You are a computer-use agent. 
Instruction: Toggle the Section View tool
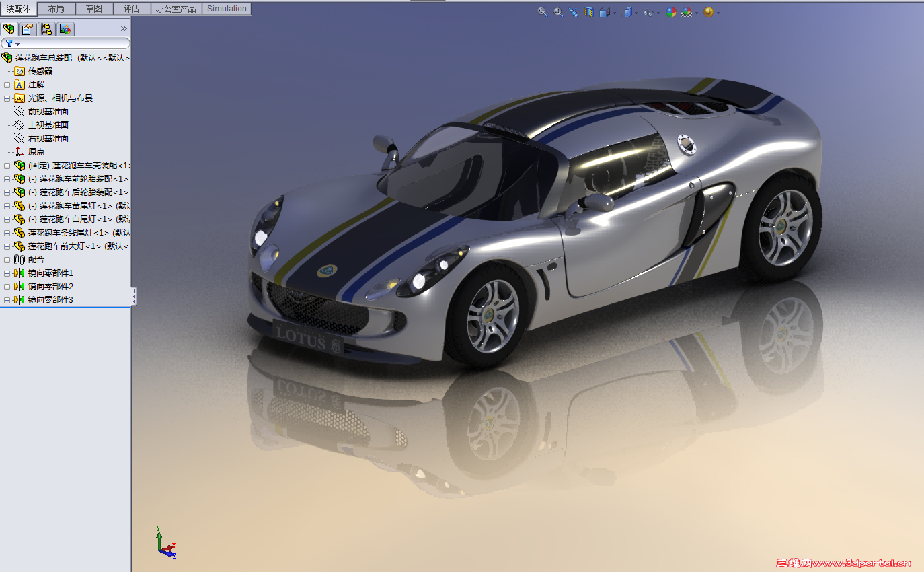pyautogui.click(x=589, y=11)
